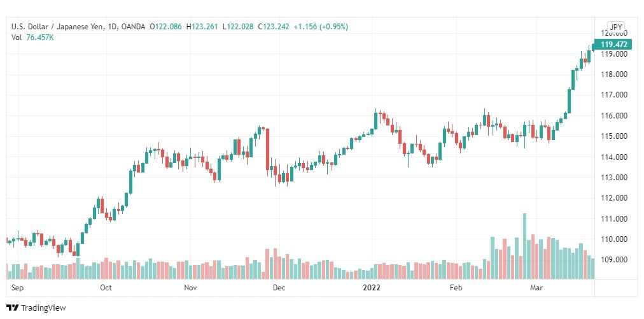The height and width of the screenshot is (319, 644).
Task: Click the tallest volume bar before March
Action: pyautogui.click(x=524, y=246)
